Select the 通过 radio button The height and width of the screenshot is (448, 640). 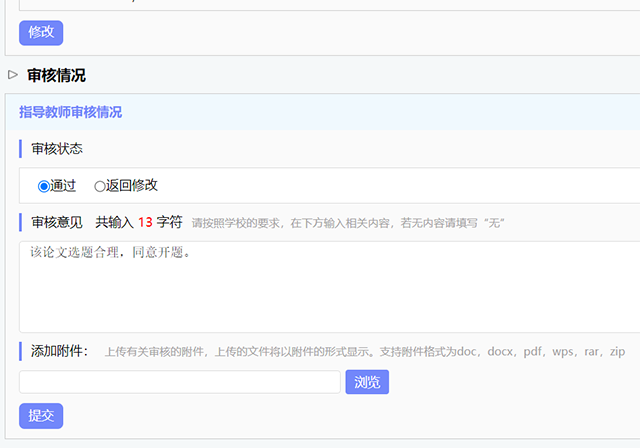(43, 186)
